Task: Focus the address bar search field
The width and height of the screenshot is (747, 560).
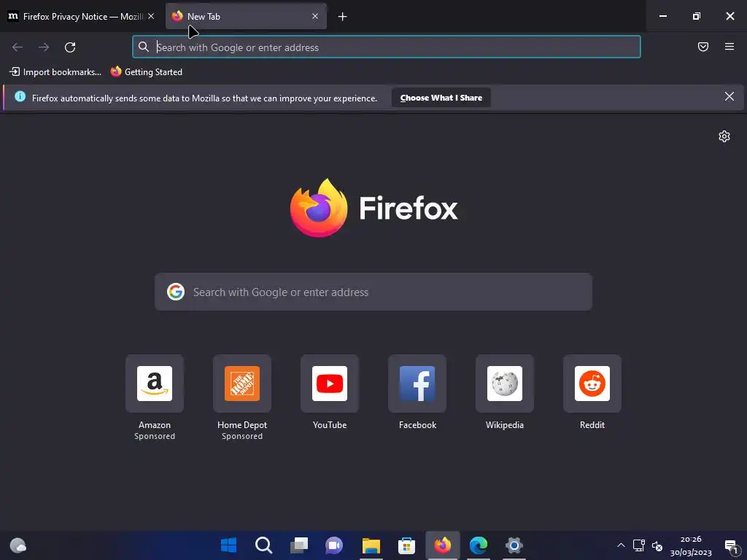Action: (387, 47)
